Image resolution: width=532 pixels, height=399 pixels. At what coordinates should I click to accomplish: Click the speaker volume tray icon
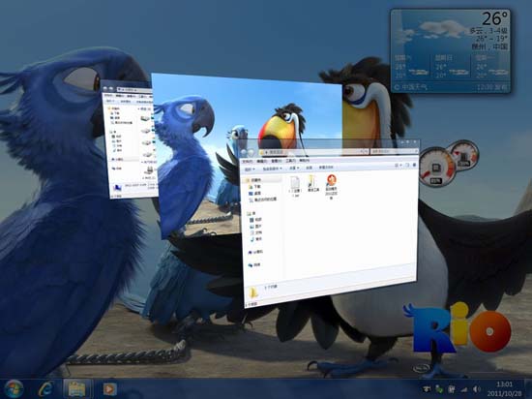[x=476, y=389]
